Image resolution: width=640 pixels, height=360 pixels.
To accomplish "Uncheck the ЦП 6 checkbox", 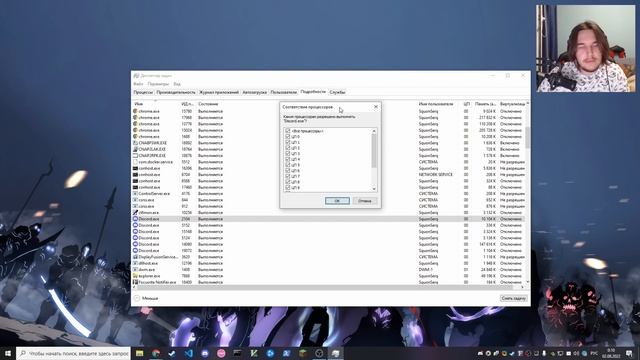I will coord(288,171).
